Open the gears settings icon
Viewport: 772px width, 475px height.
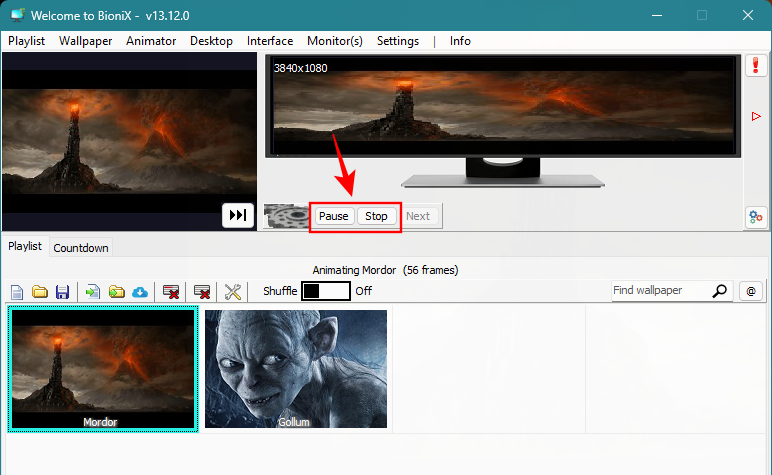coord(756,217)
